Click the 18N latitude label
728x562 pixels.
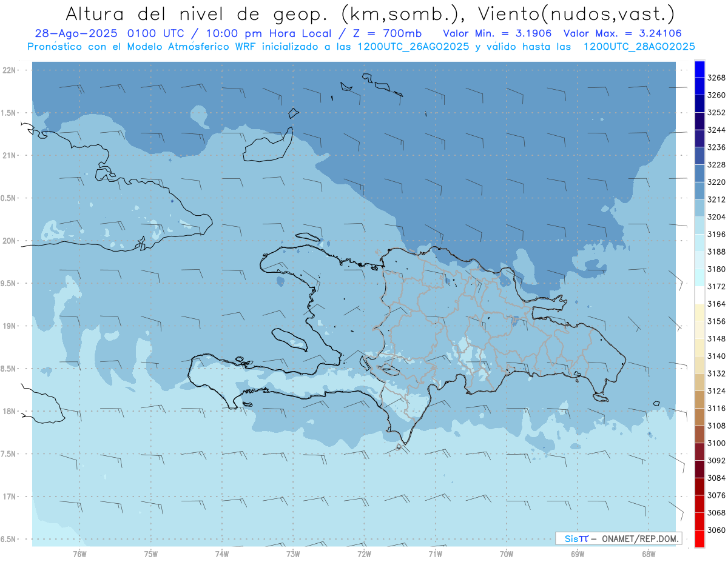pyautogui.click(x=10, y=411)
